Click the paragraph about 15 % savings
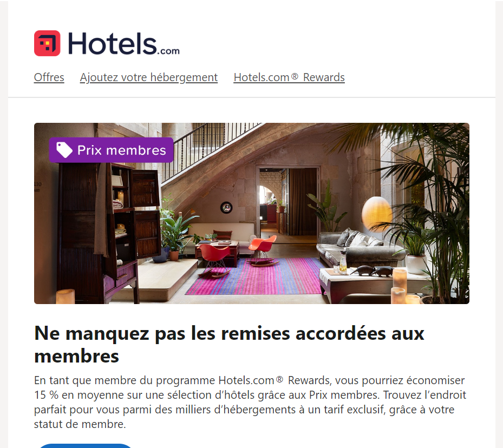Viewport: 503px width, 448px height. [x=250, y=402]
